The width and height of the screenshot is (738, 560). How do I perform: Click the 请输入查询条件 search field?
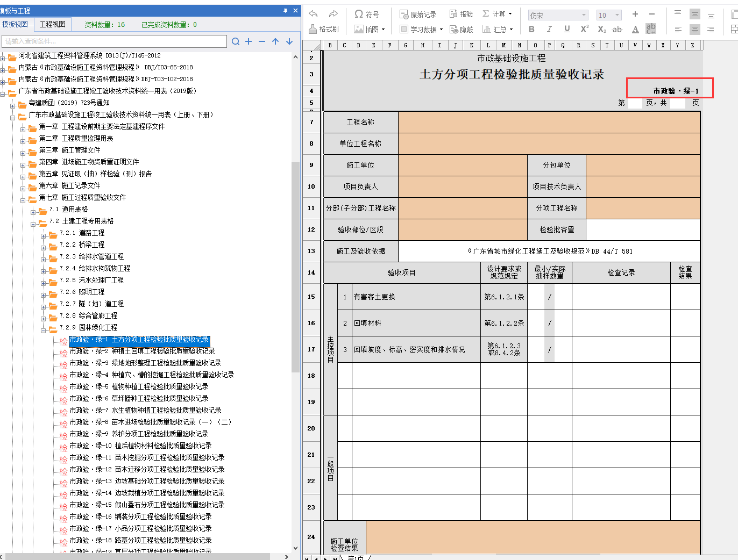pyautogui.click(x=114, y=41)
